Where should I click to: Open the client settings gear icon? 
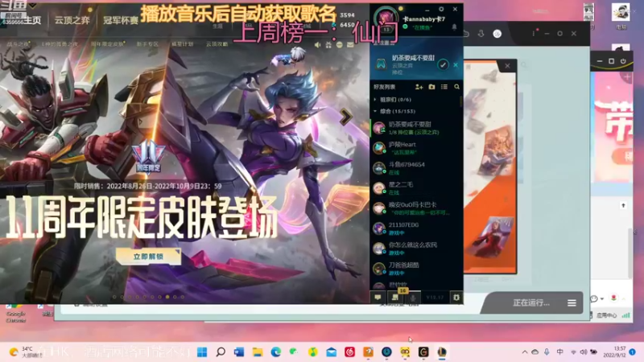click(x=441, y=9)
